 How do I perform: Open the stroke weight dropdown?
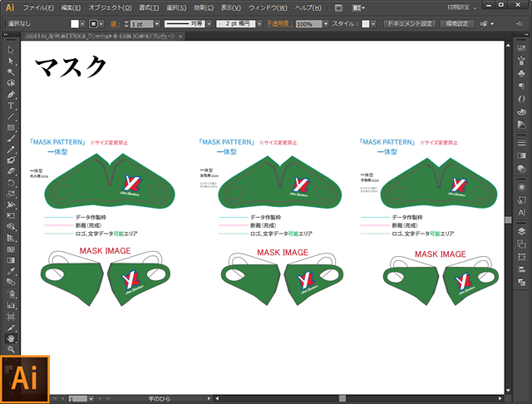pyautogui.click(x=157, y=24)
